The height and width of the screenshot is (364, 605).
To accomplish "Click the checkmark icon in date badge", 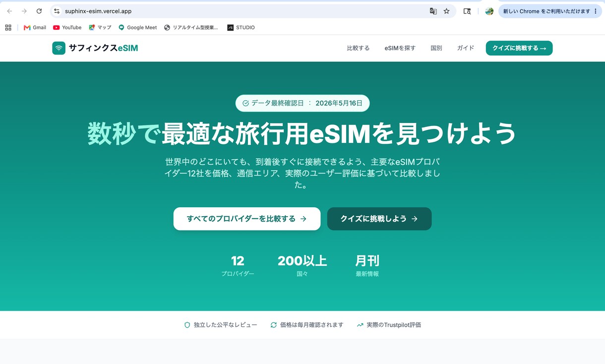I will tap(245, 104).
